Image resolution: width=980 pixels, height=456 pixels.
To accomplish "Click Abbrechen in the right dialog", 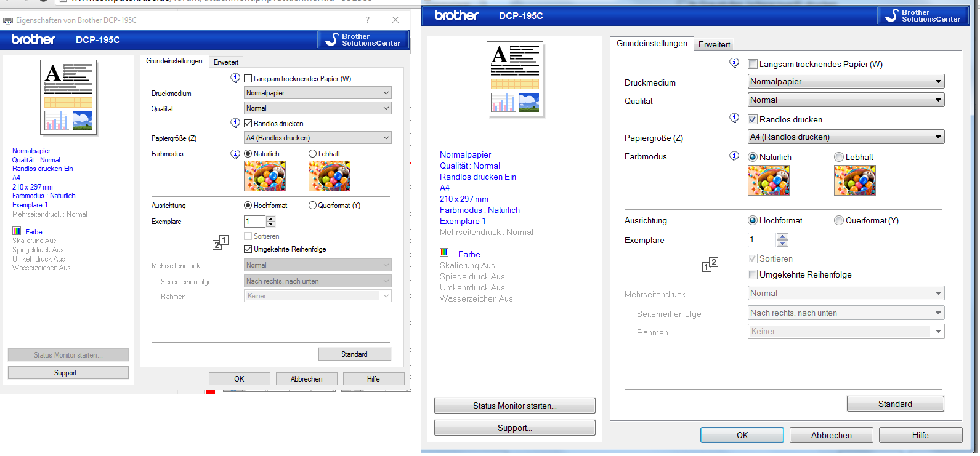I will coord(832,435).
